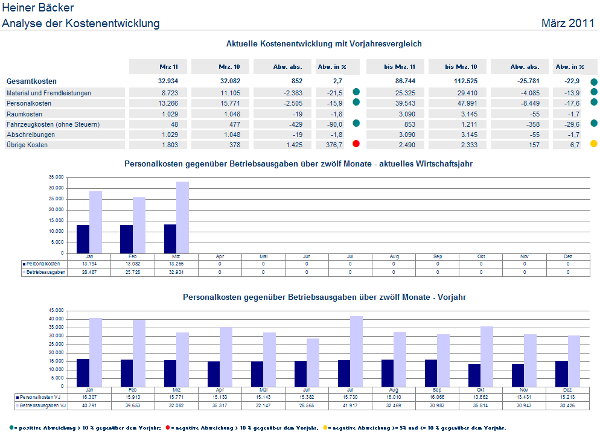Click the Personalkosten value 13.266
Screen dimensions: 600x435
pyautogui.click(x=168, y=103)
